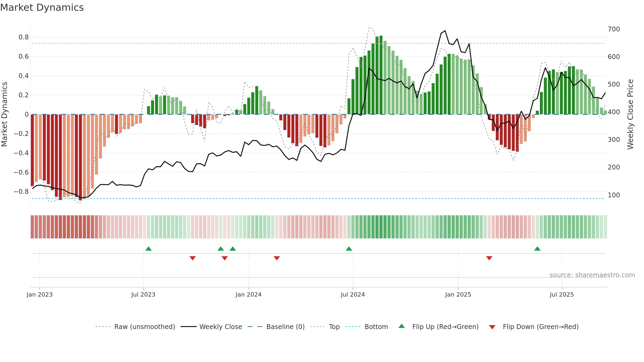Click the 'Market Dynamics' left axis title
This screenshot has width=644, height=362.
pos(4,114)
